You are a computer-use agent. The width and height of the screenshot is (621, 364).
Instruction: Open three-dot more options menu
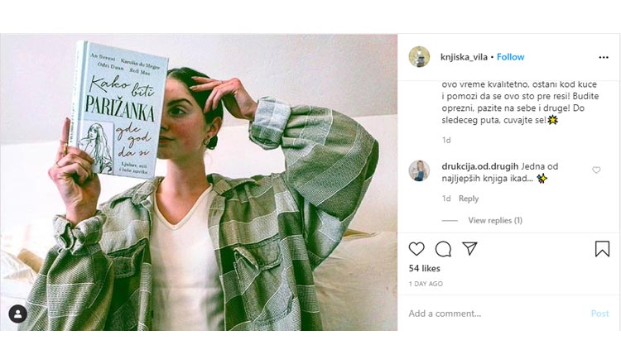click(603, 57)
